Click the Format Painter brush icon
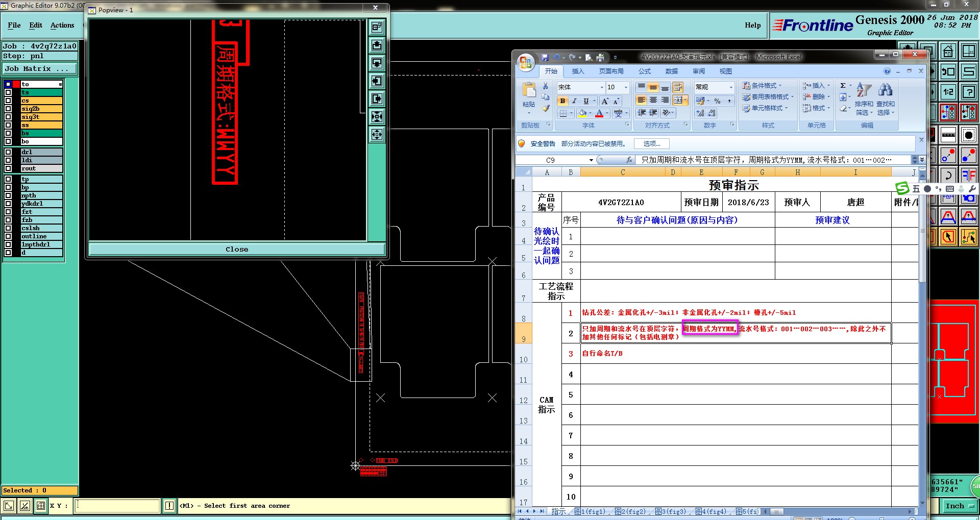Viewport: 980px width, 520px height. pos(546,108)
